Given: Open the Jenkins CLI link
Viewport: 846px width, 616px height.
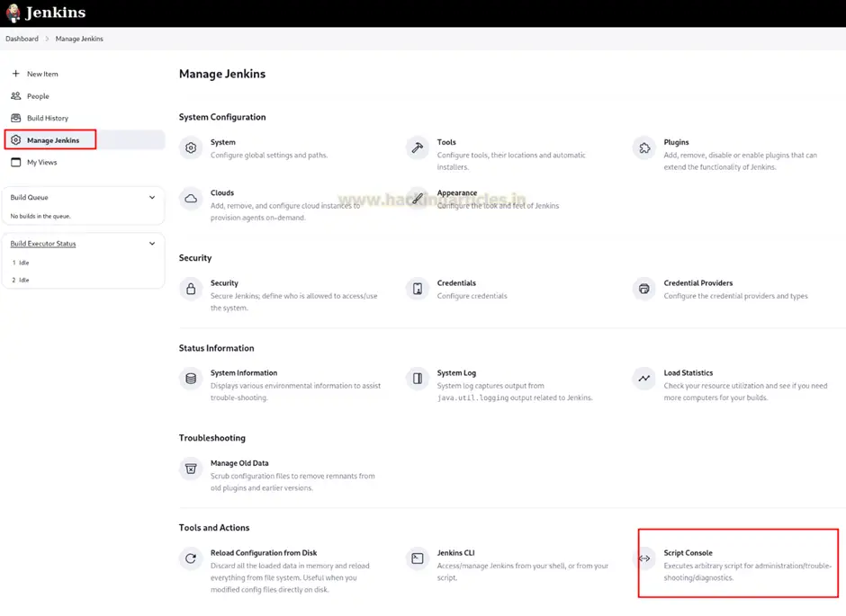Looking at the screenshot, I should click(456, 553).
